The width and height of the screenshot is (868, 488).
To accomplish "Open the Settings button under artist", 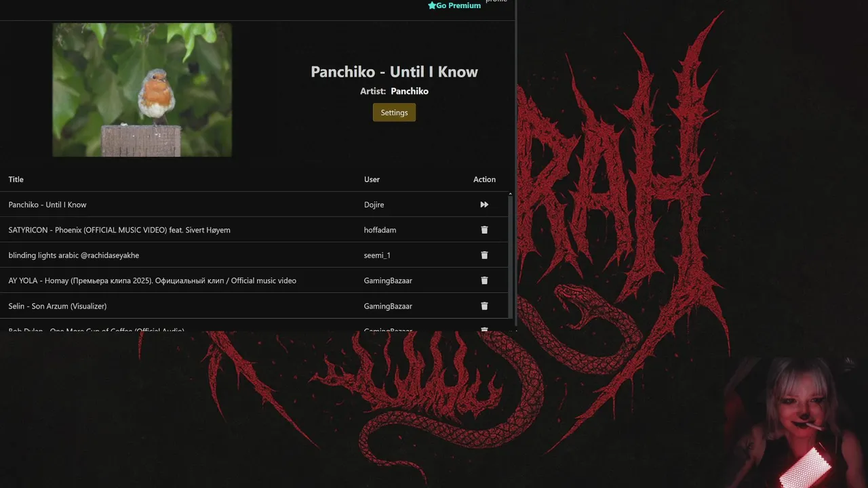I will [394, 113].
